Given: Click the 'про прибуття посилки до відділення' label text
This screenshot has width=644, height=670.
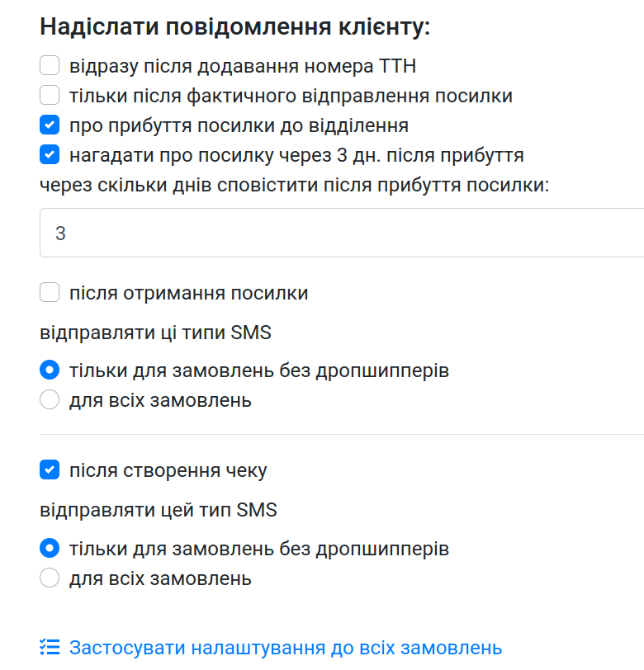Looking at the screenshot, I should point(239,125).
